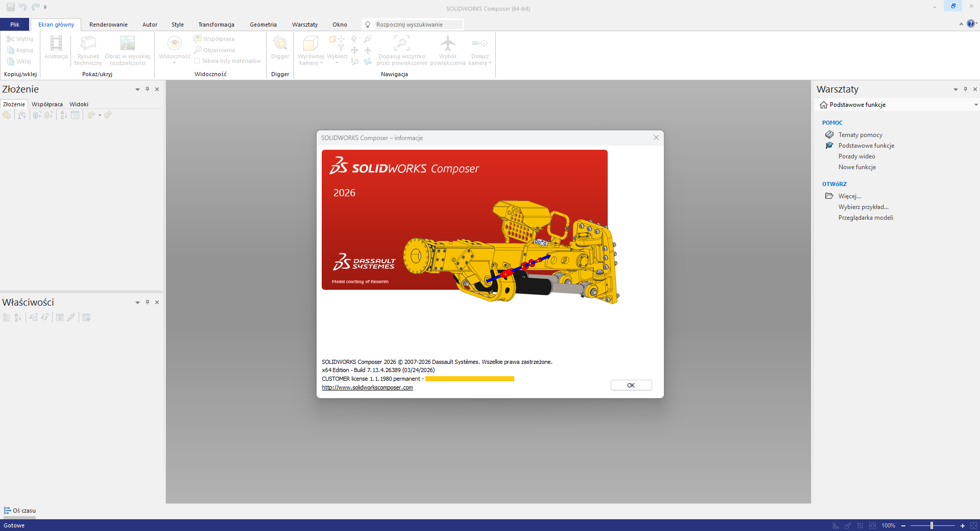Collapse the ribbon using the chevron
This screenshot has height=531, width=980.
961,24
